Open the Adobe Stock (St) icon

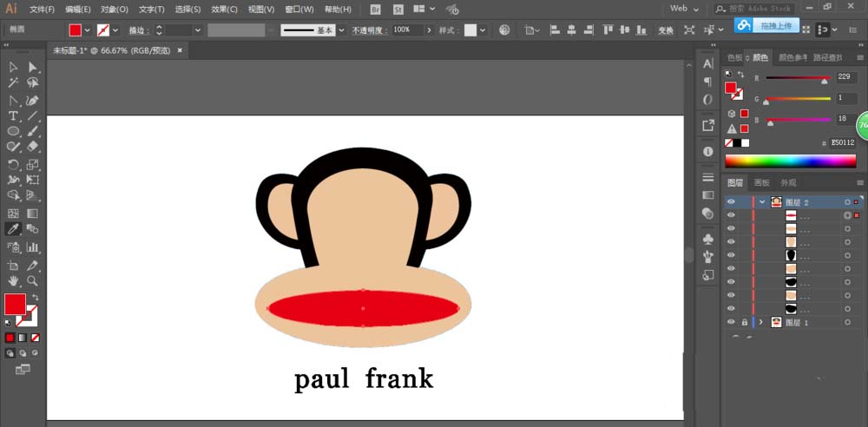398,9
